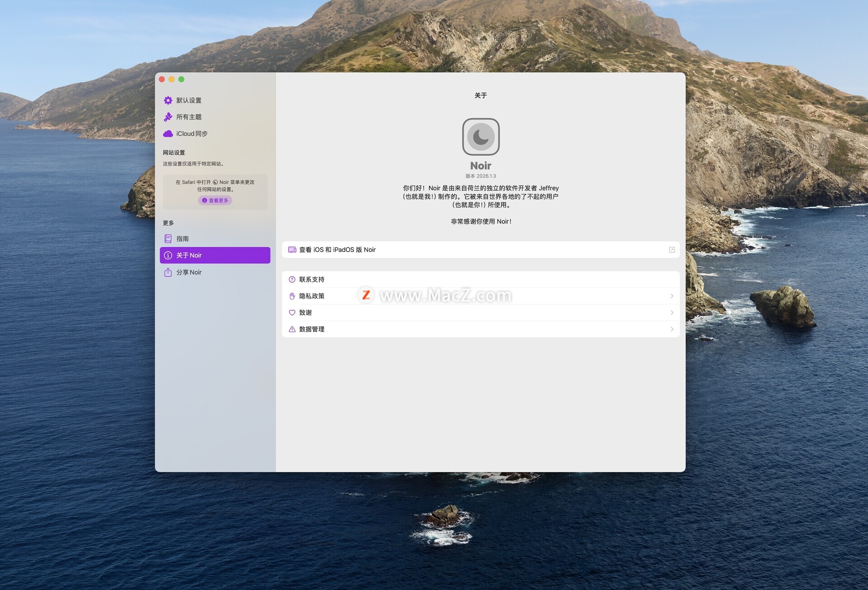This screenshot has width=868, height=590.
Task: Click the Noir moon app icon
Action: coord(481,137)
